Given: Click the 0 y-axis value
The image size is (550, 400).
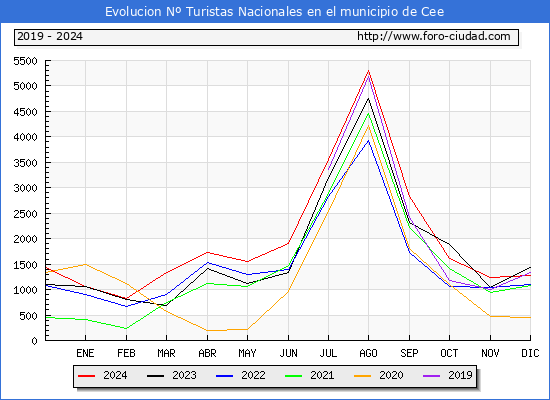Looking at the screenshot, I should coord(34,341).
